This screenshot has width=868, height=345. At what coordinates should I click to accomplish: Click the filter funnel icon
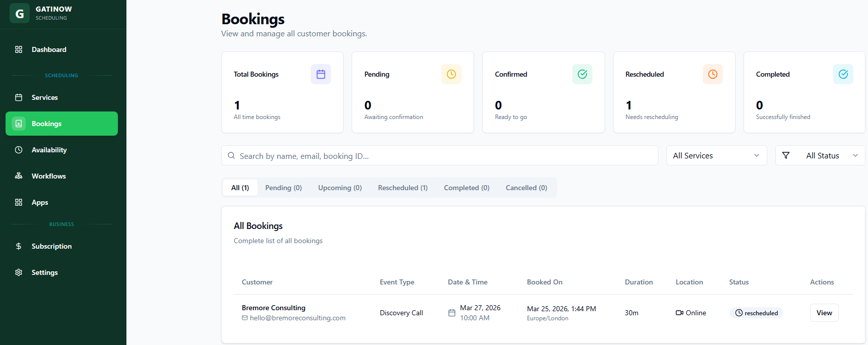coord(786,155)
